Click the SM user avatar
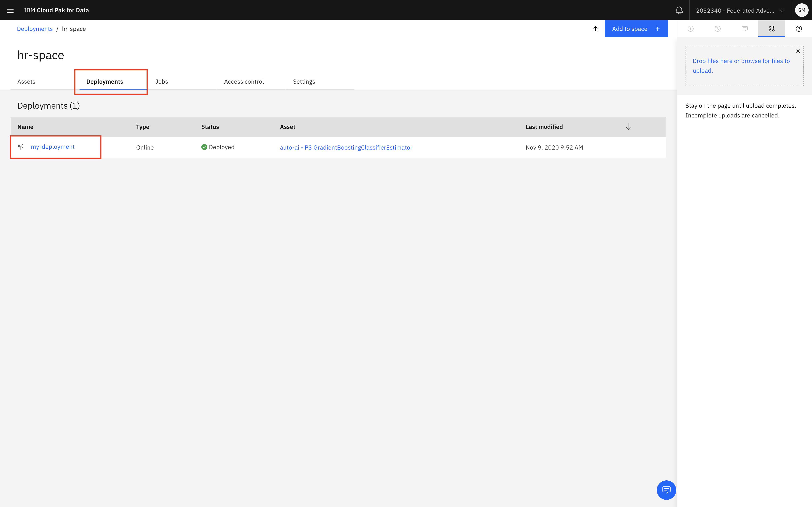 click(801, 10)
